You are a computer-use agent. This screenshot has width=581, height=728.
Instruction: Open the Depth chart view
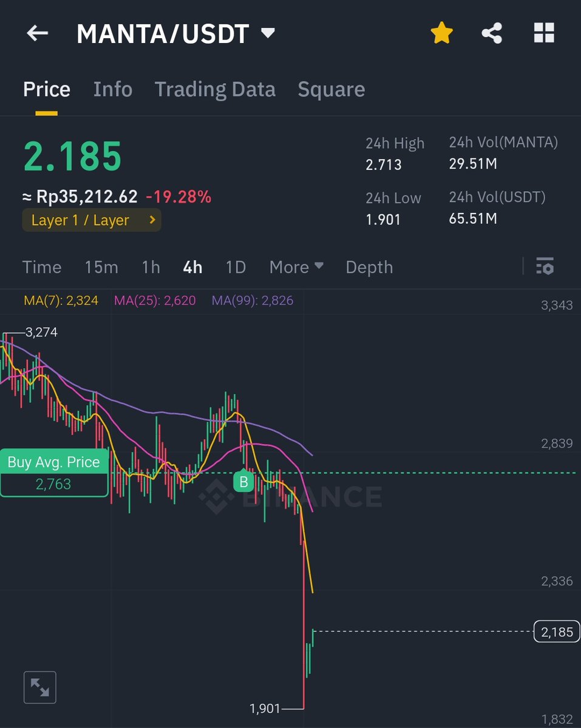pos(369,267)
